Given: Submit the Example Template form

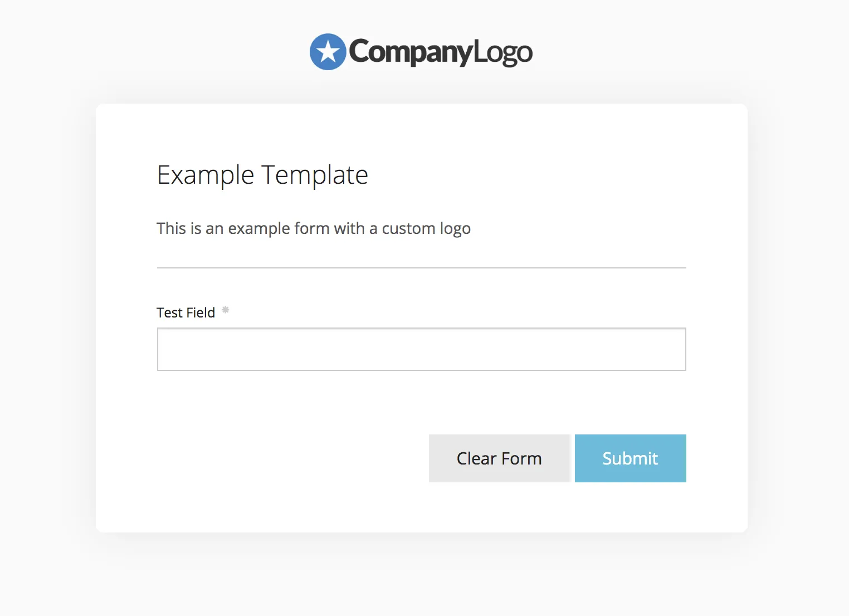Looking at the screenshot, I should coord(630,458).
